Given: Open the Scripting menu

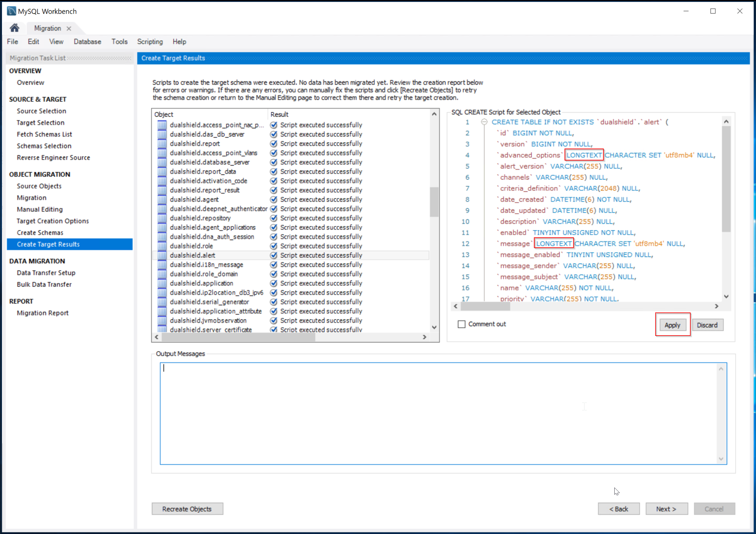Looking at the screenshot, I should 150,42.
